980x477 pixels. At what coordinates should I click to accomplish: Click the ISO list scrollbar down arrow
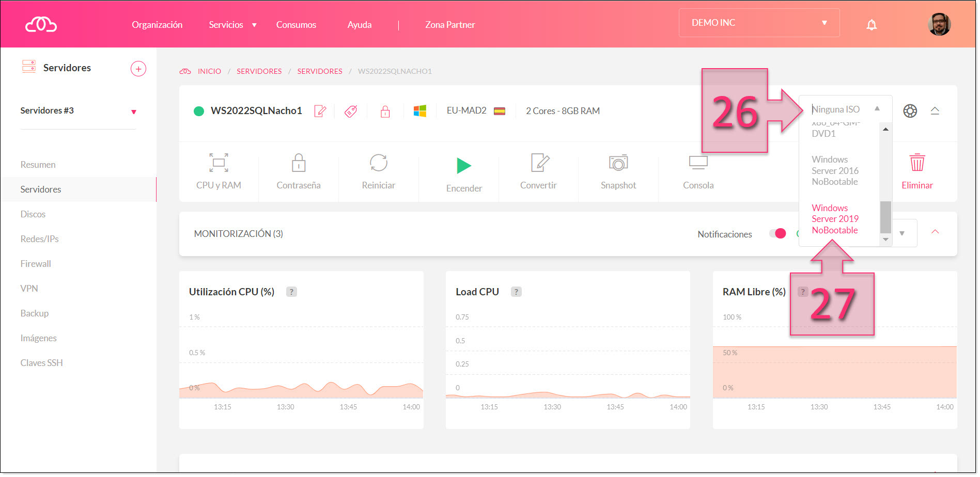[x=885, y=240]
